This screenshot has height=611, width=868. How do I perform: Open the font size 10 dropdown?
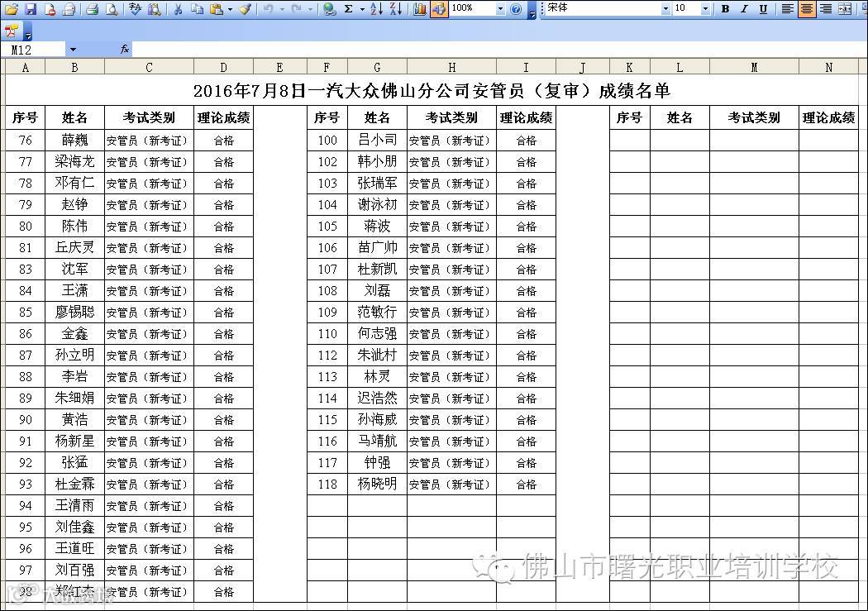pyautogui.click(x=705, y=9)
